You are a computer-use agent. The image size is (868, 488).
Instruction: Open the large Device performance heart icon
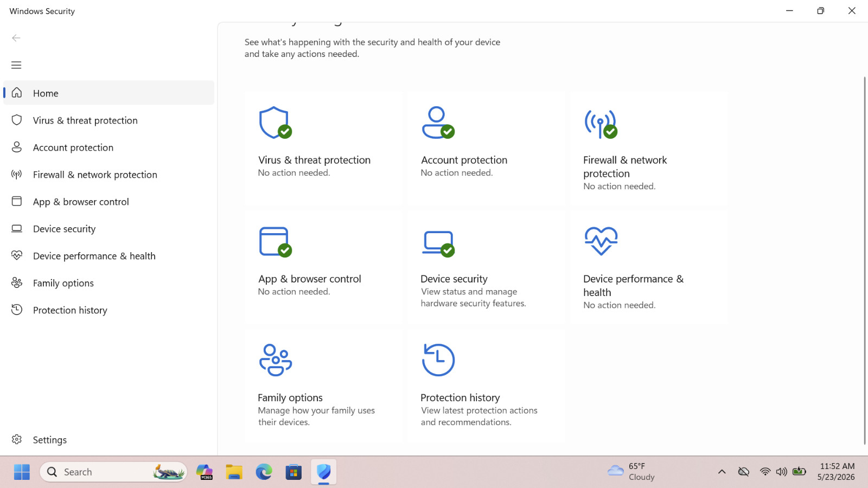[601, 241]
